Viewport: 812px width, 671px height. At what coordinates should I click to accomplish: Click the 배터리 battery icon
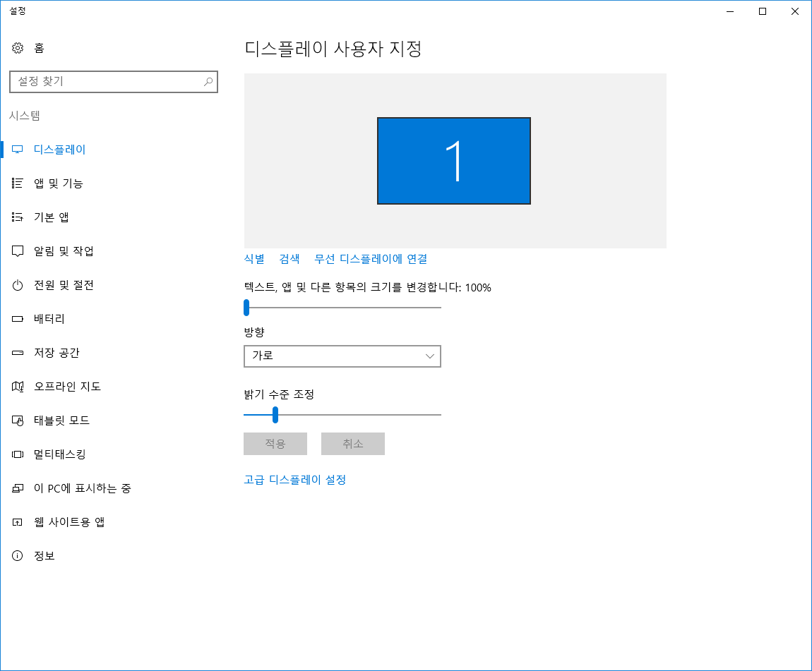click(x=18, y=319)
